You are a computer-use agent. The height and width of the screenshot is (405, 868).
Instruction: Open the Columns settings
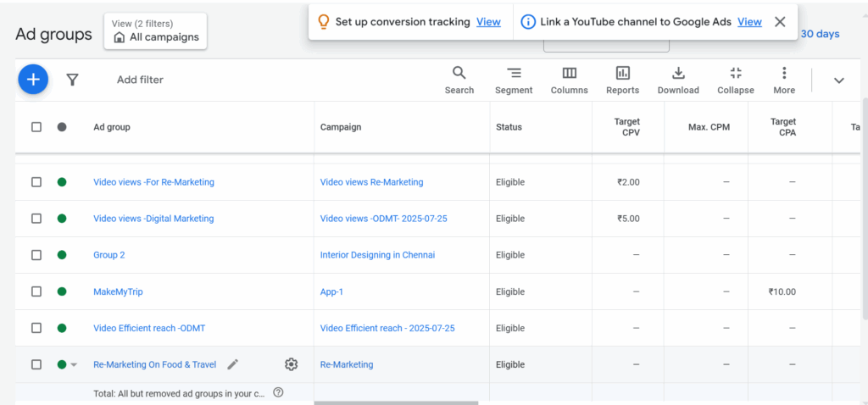point(569,80)
